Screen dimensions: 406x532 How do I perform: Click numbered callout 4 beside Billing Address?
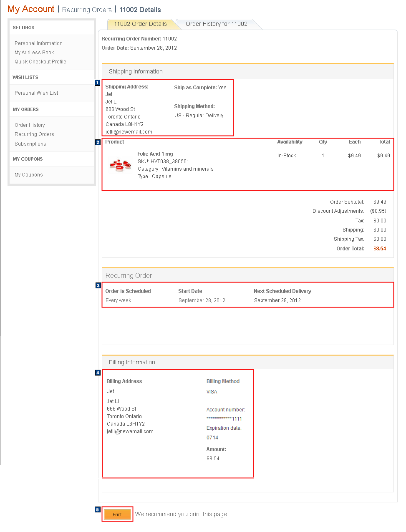pyautogui.click(x=97, y=373)
